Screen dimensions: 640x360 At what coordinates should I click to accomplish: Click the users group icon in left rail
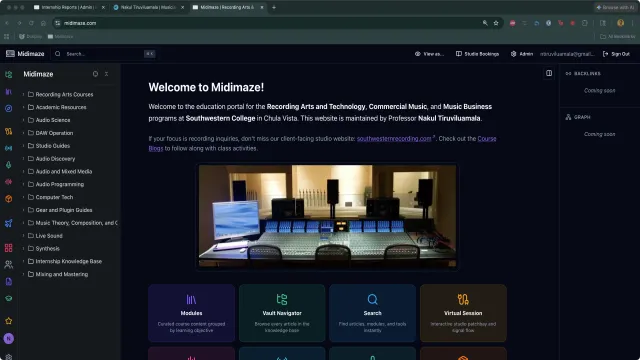point(9,264)
